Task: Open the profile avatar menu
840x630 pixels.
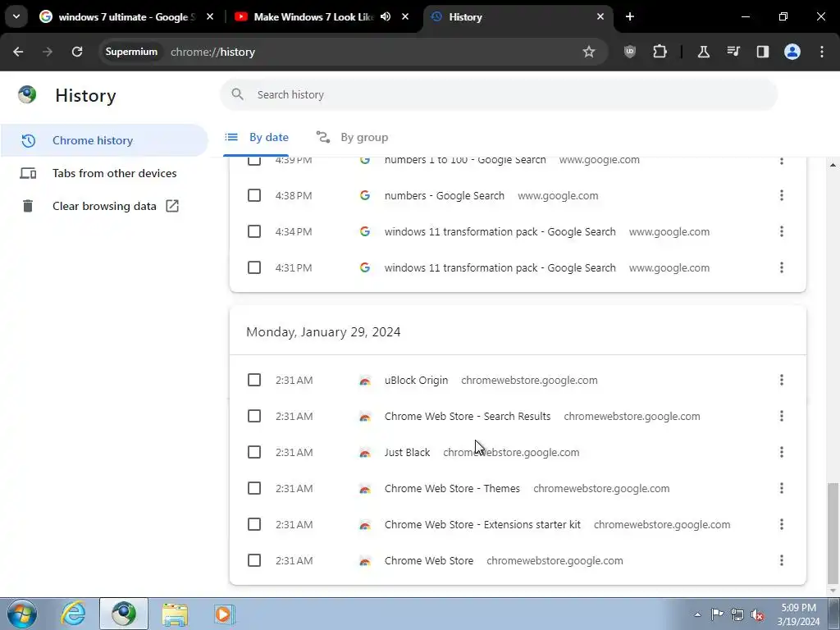Action: (792, 52)
